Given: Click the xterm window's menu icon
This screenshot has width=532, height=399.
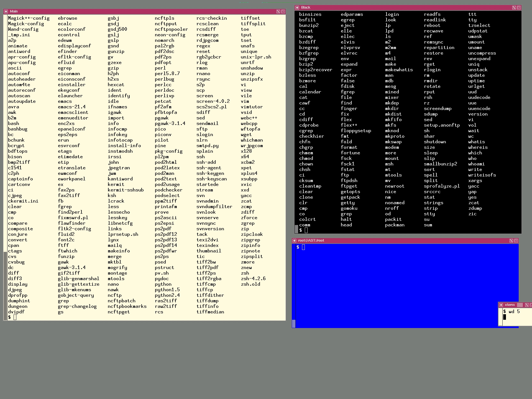Looking at the screenshot, I should coord(501,305).
